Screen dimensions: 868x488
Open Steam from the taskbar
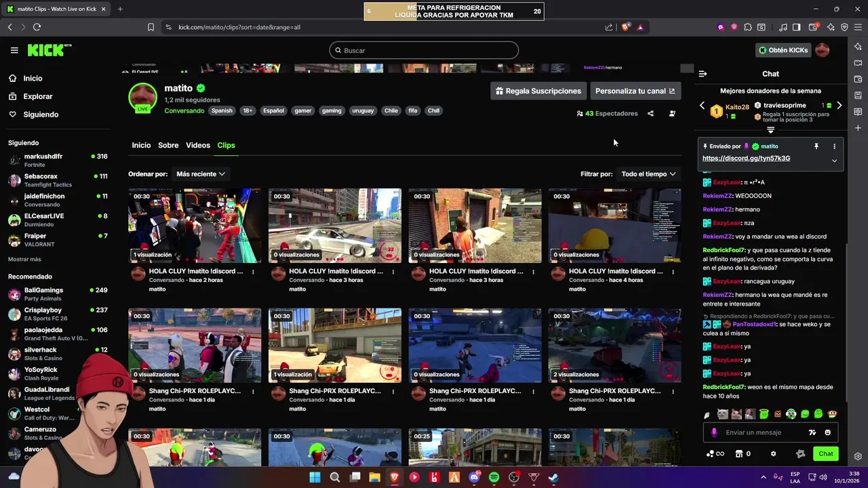point(553,477)
